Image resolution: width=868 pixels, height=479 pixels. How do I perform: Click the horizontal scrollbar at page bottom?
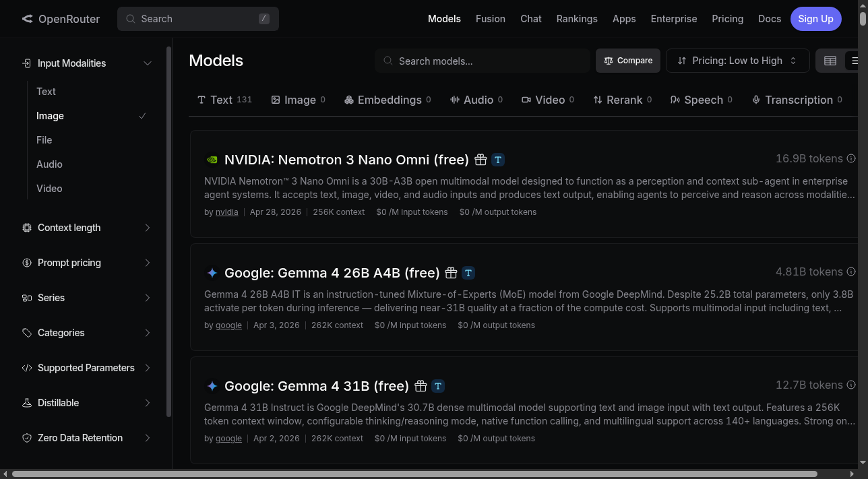pyautogui.click(x=414, y=474)
